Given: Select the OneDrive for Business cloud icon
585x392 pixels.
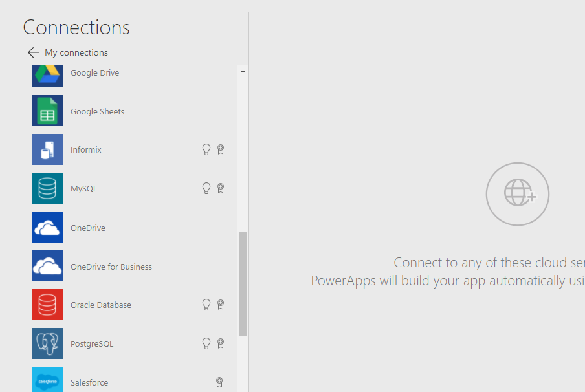Looking at the screenshot, I should [47, 266].
